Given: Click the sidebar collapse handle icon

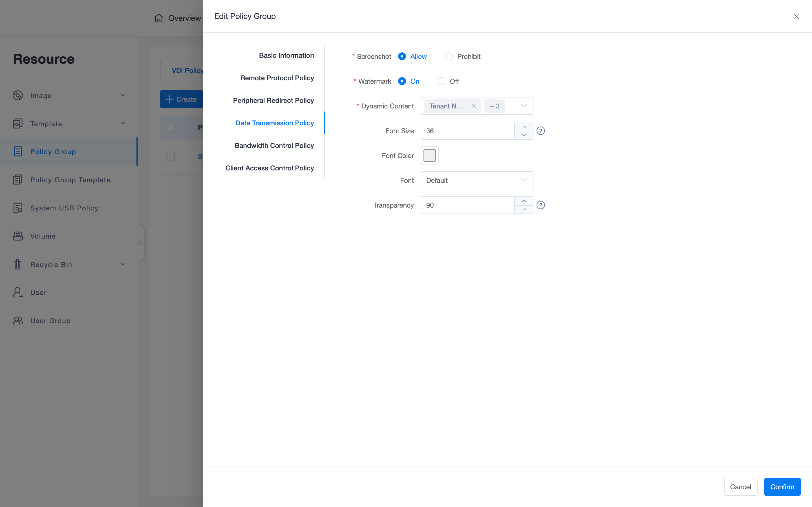Looking at the screenshot, I should tap(141, 243).
